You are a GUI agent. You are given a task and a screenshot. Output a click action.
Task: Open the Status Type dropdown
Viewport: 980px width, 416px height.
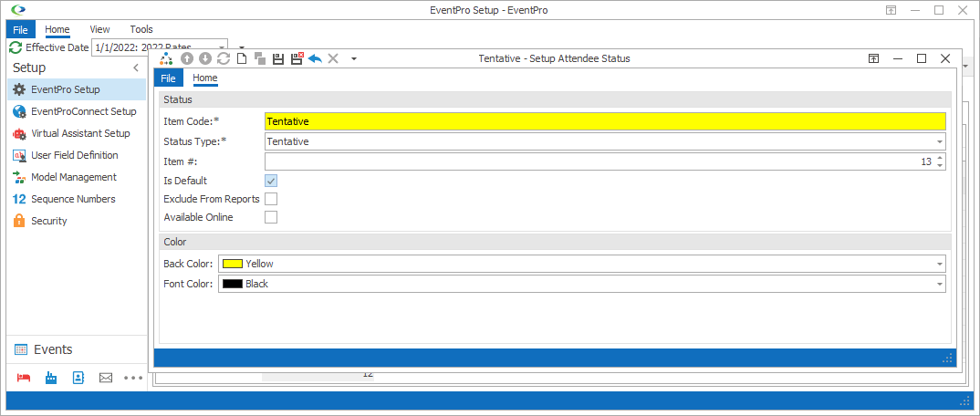[939, 141]
